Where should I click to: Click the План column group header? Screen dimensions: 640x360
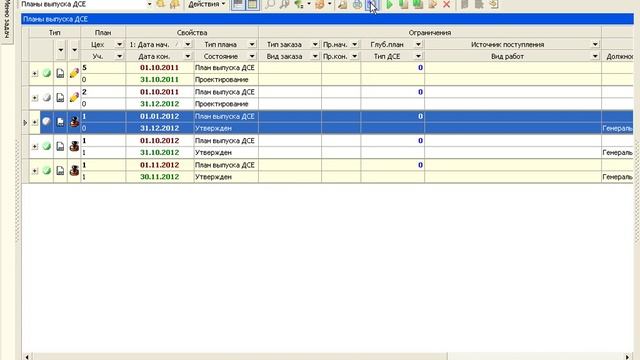pos(103,33)
